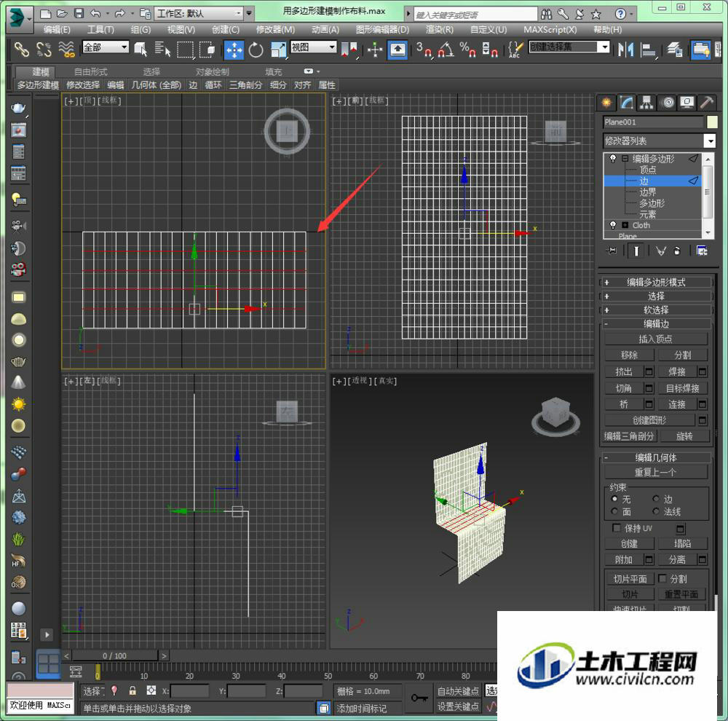Open the 工作区: 默认 workspace dropdown
The width and height of the screenshot is (728, 721).
(x=199, y=13)
